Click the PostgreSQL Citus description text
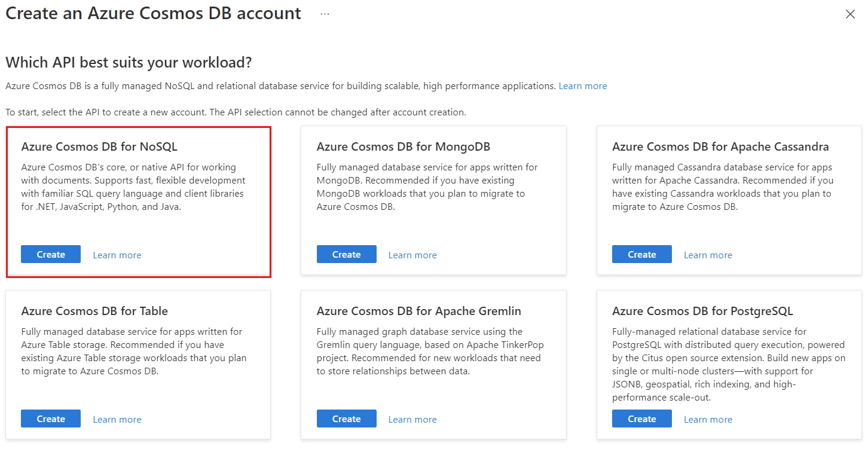 pos(729,365)
